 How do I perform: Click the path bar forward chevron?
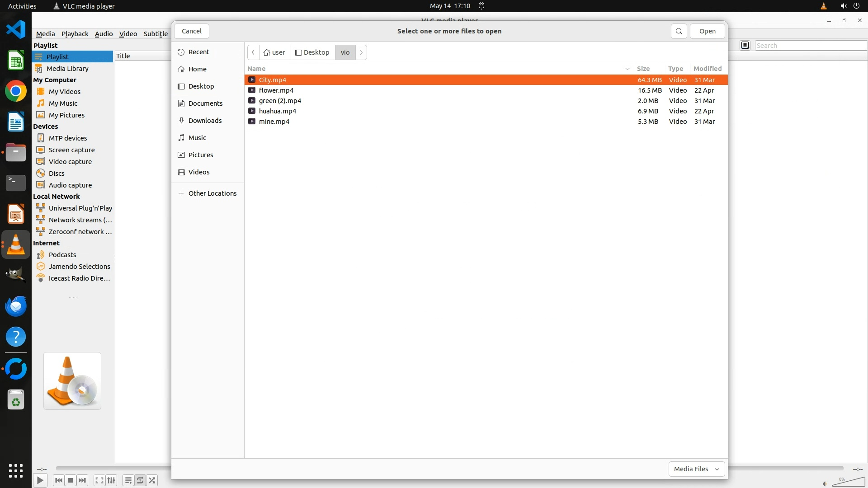pyautogui.click(x=361, y=52)
